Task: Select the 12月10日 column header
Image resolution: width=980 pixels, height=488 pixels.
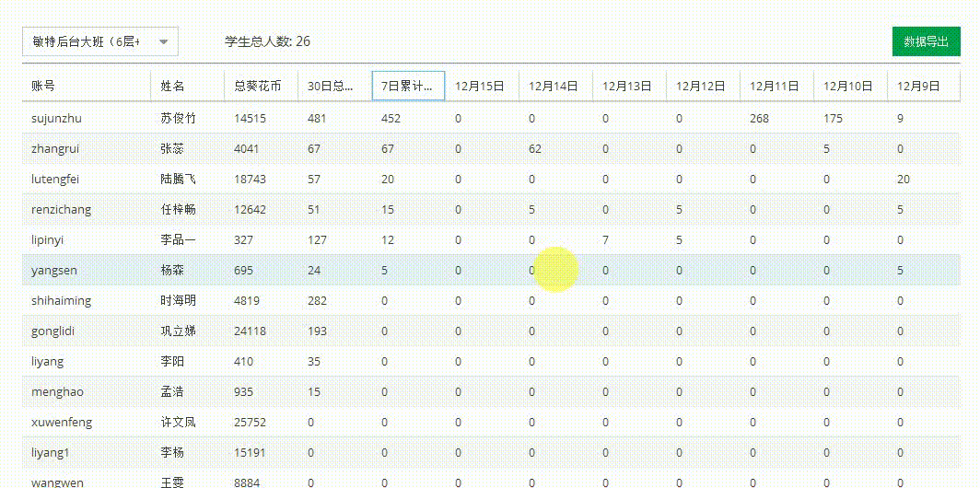Action: click(848, 86)
